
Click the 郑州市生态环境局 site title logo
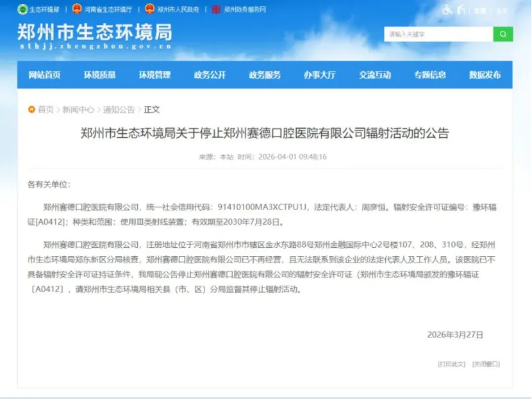tap(95, 33)
